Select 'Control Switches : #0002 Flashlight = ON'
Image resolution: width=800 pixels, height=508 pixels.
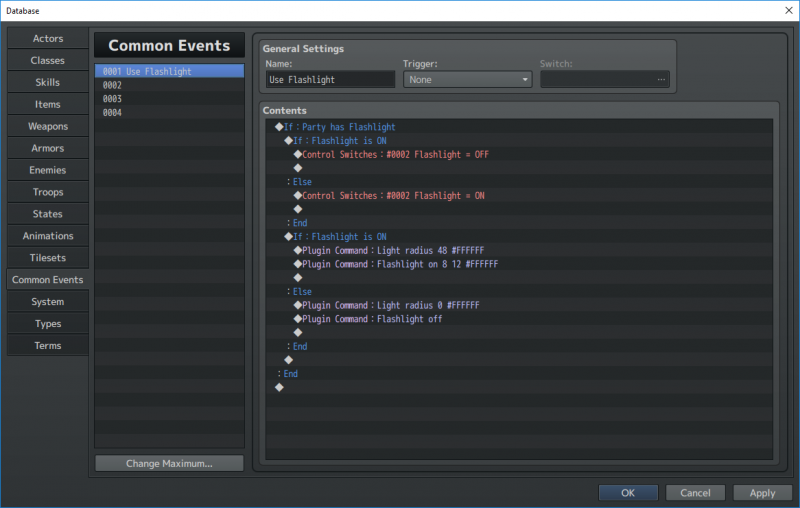click(x=519, y=196)
